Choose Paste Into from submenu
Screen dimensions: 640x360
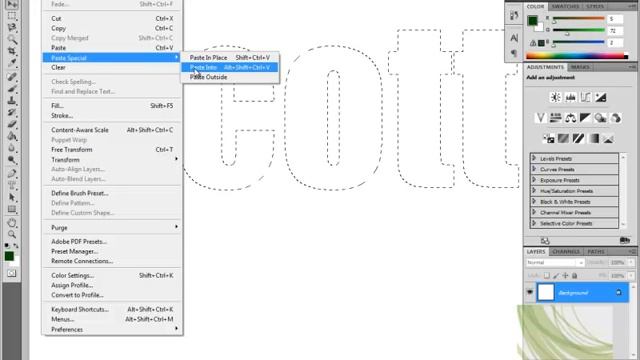click(230, 67)
